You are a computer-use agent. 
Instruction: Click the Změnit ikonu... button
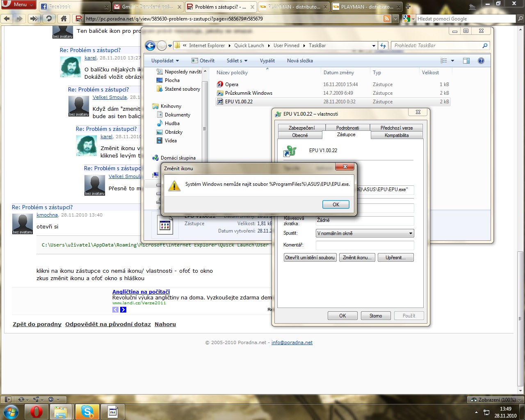tap(357, 258)
